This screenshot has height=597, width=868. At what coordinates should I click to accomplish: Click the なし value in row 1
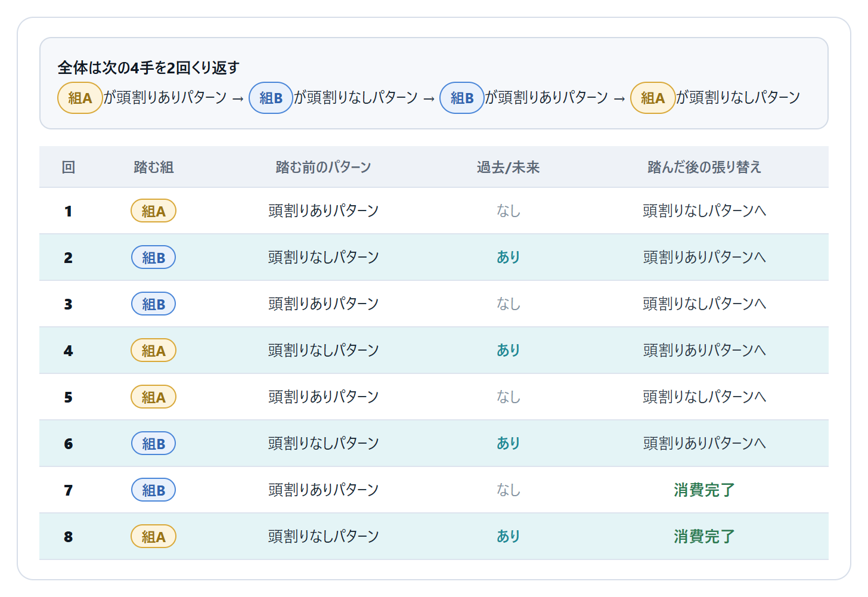click(x=508, y=211)
